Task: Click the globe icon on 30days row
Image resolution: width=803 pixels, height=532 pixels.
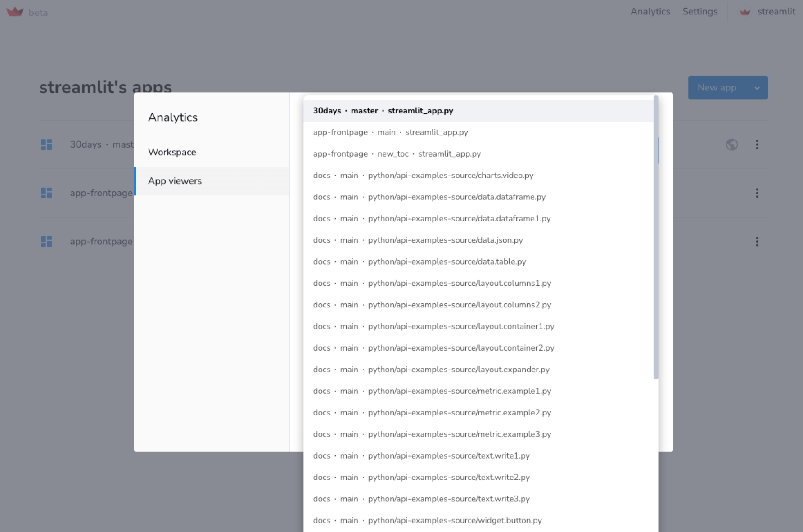Action: 732,144
